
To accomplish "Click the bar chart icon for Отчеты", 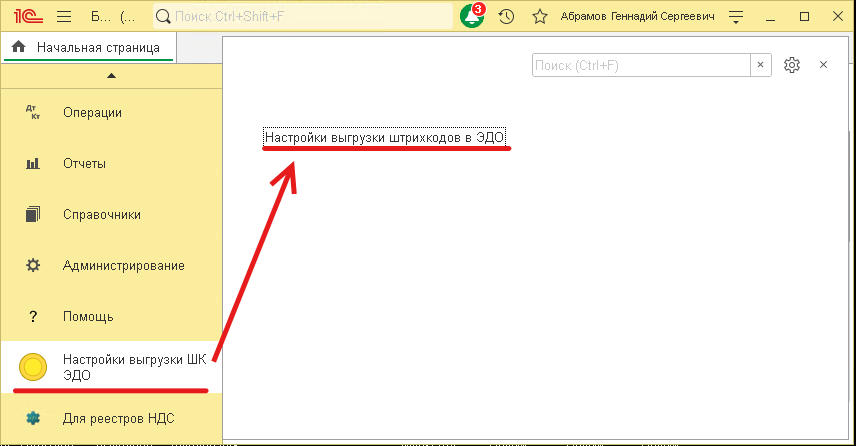I will coord(33,163).
